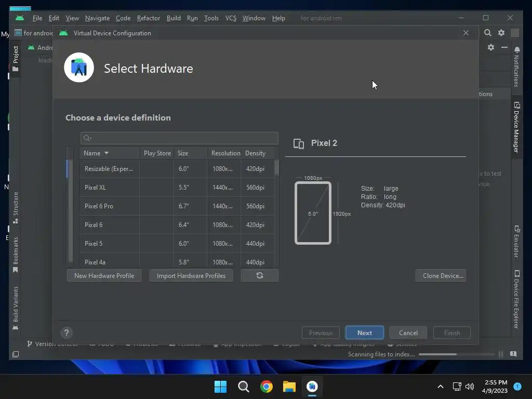Click the Cancel button
Image resolution: width=532 pixels, height=399 pixels.
coord(408,332)
